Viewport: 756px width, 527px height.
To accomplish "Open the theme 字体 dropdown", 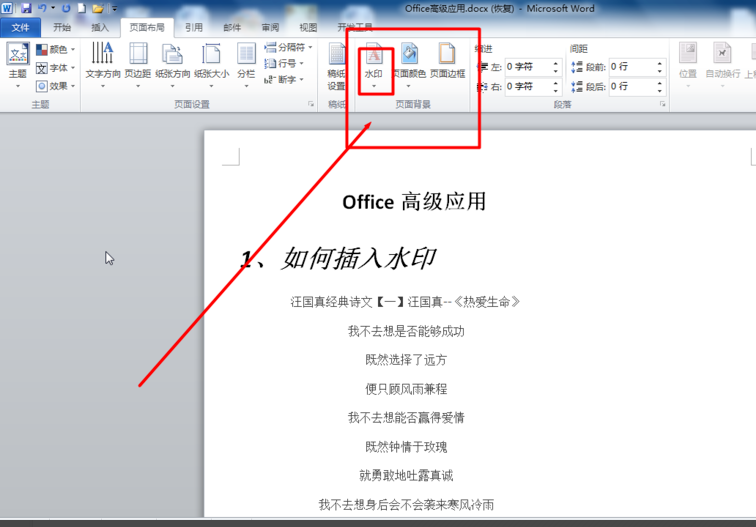I will point(56,68).
